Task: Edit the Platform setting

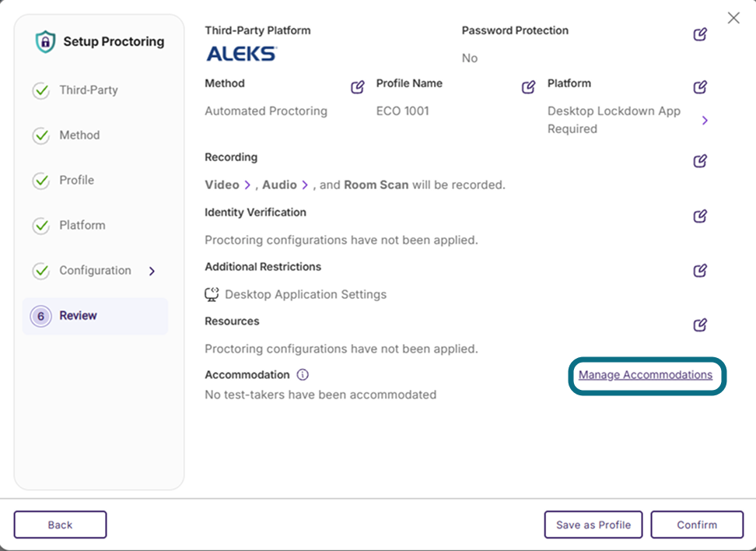Action: click(x=700, y=87)
